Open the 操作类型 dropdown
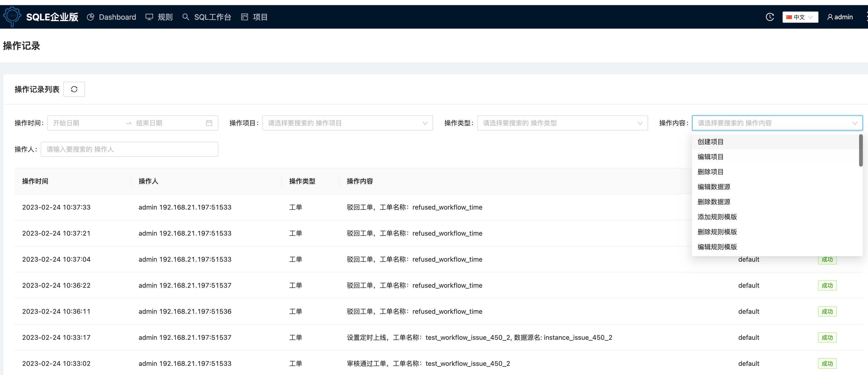This screenshot has width=868, height=375. pyautogui.click(x=563, y=123)
